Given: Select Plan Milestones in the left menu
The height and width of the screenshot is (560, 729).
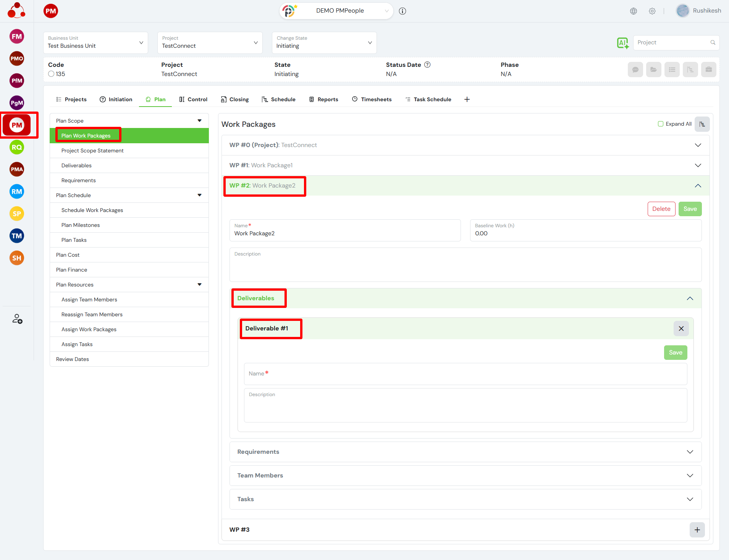Looking at the screenshot, I should tap(81, 225).
